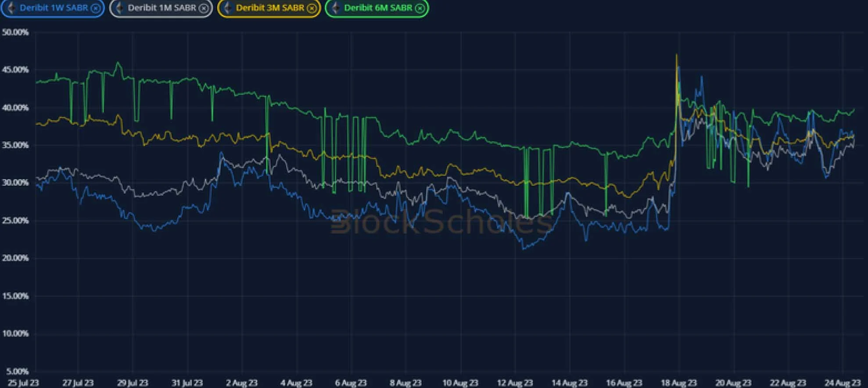The height and width of the screenshot is (388, 868).
Task: Click the 20 Aug 23 date label
Action: [733, 383]
